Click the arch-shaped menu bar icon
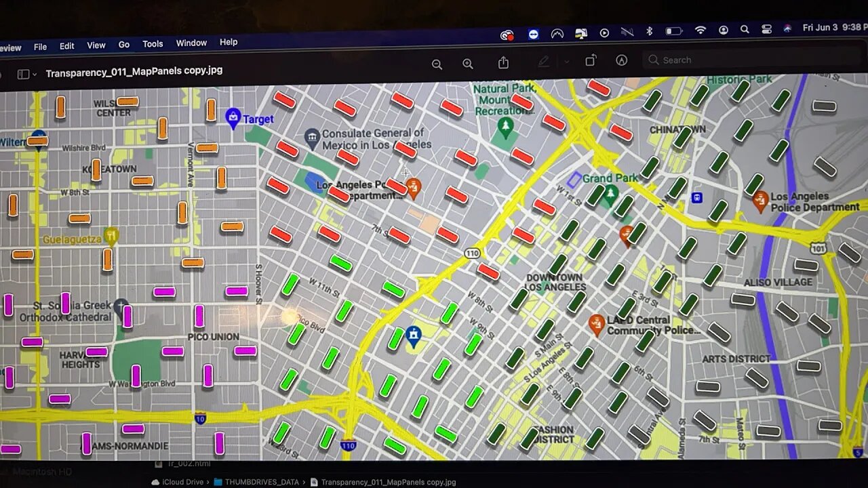868x488 pixels. (557, 33)
